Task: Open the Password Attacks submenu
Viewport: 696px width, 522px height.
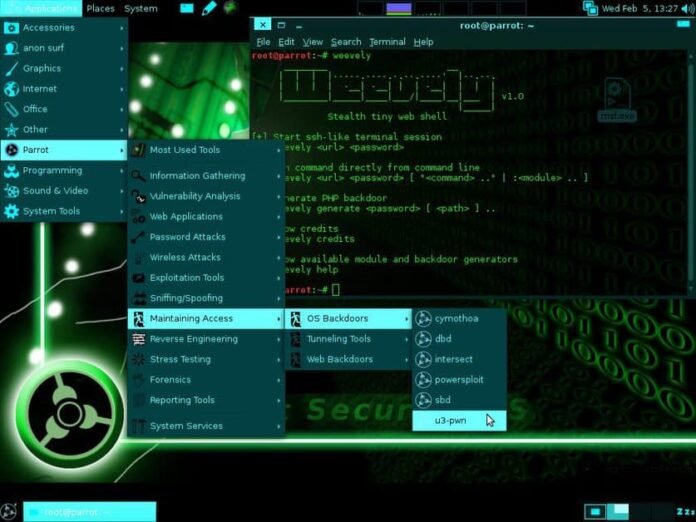Action: click(206, 237)
